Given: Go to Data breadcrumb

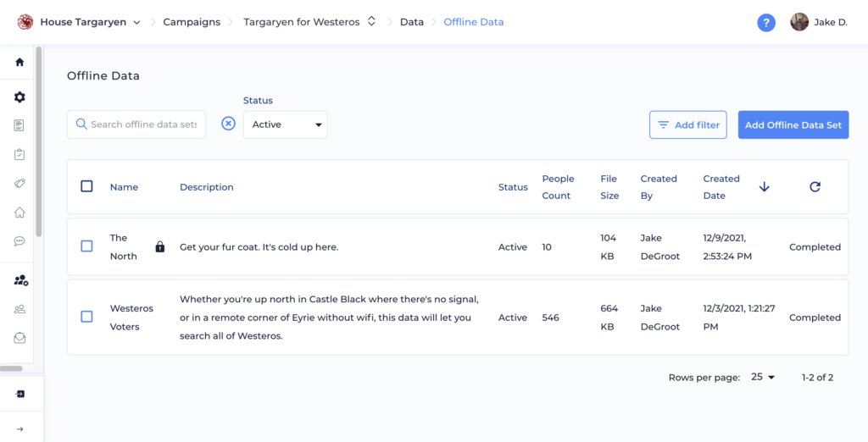Looking at the screenshot, I should tap(412, 22).
